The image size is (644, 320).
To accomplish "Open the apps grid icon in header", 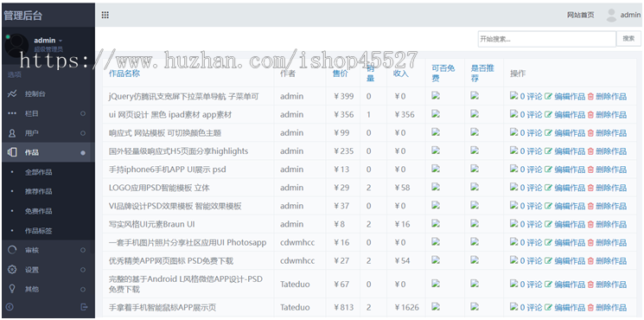I will click(105, 16).
